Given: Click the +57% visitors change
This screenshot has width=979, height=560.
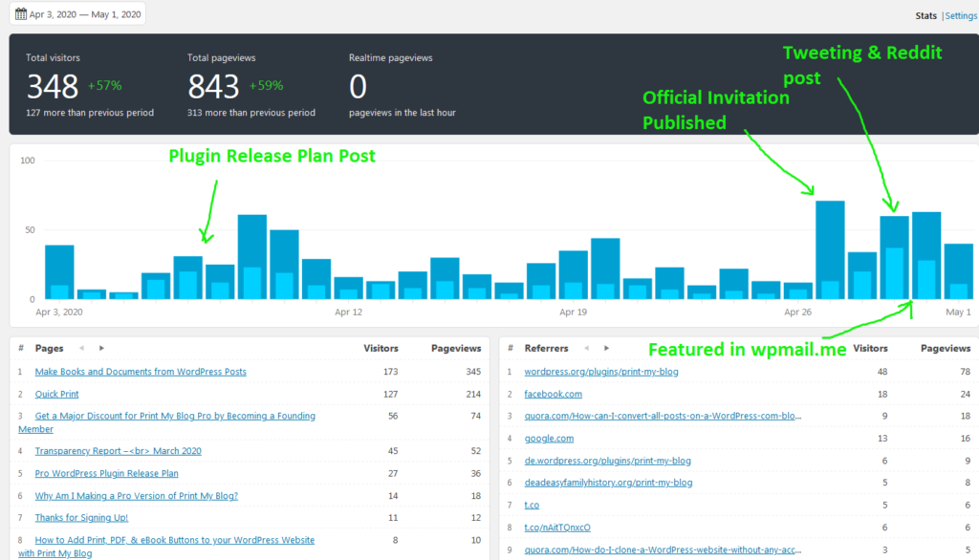Looking at the screenshot, I should (x=105, y=86).
